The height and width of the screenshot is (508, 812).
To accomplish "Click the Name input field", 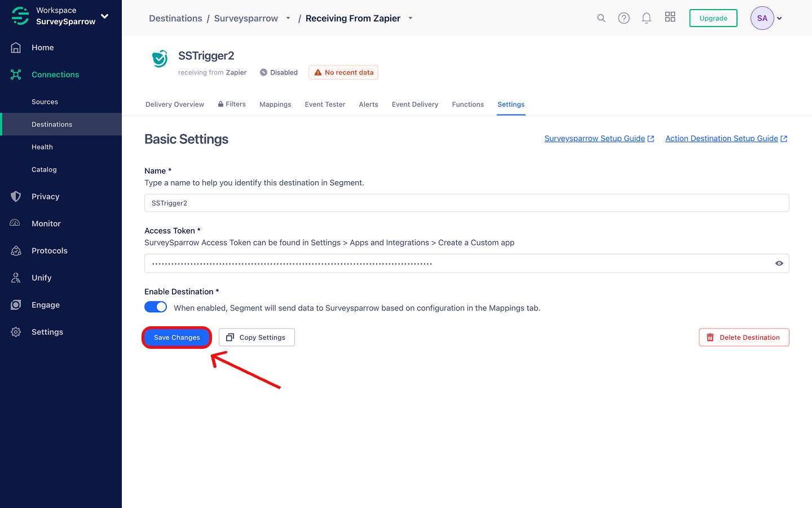I will (x=467, y=203).
